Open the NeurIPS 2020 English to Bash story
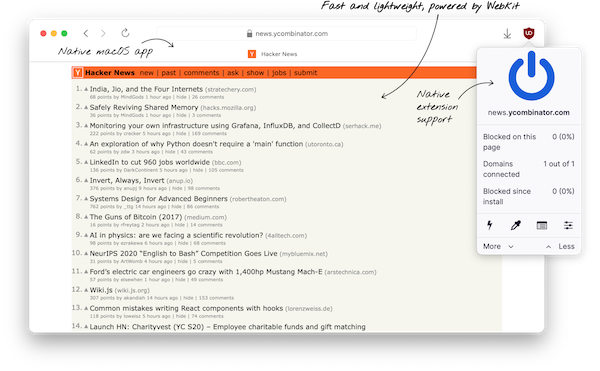The image size is (600, 371). point(183,254)
